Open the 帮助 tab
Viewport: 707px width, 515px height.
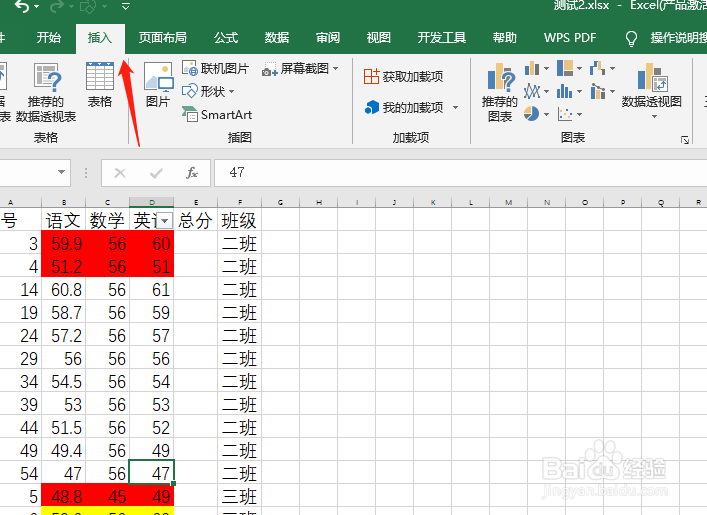505,37
